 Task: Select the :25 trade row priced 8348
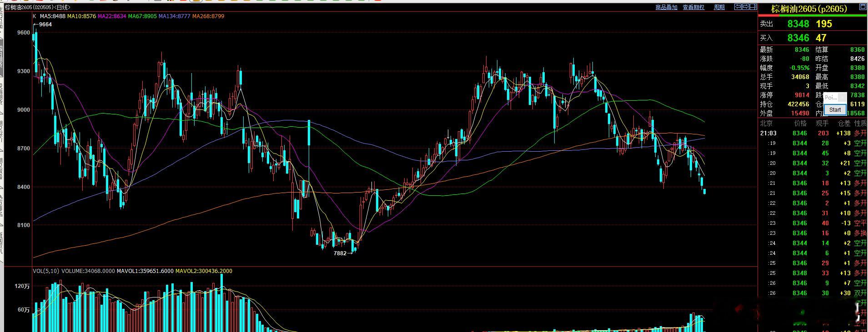pyautogui.click(x=813, y=273)
